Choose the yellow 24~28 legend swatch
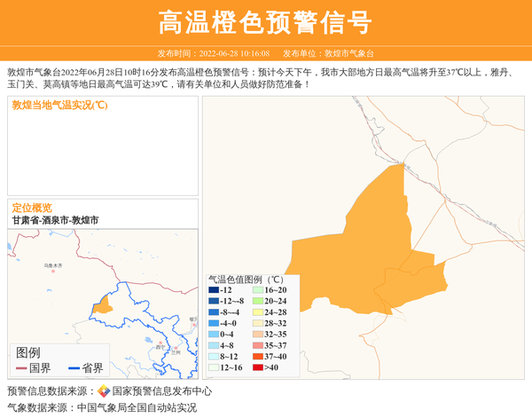Viewport: 532px width, 418px height. tap(258, 312)
